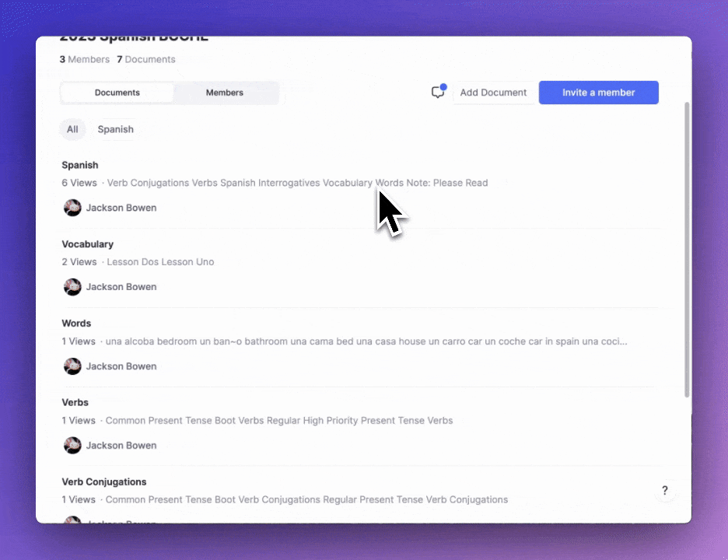Select the Documents tab
This screenshot has height=560, width=728.
pos(117,93)
